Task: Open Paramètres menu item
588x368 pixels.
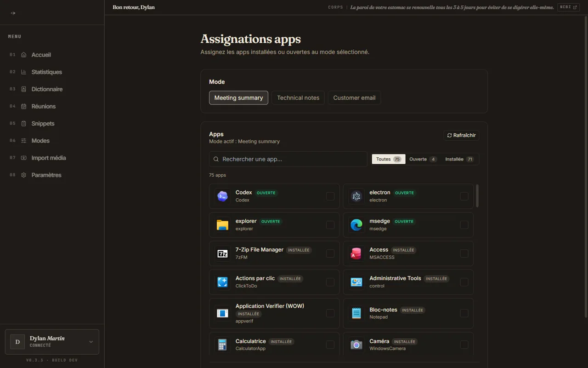Action: (x=52, y=175)
